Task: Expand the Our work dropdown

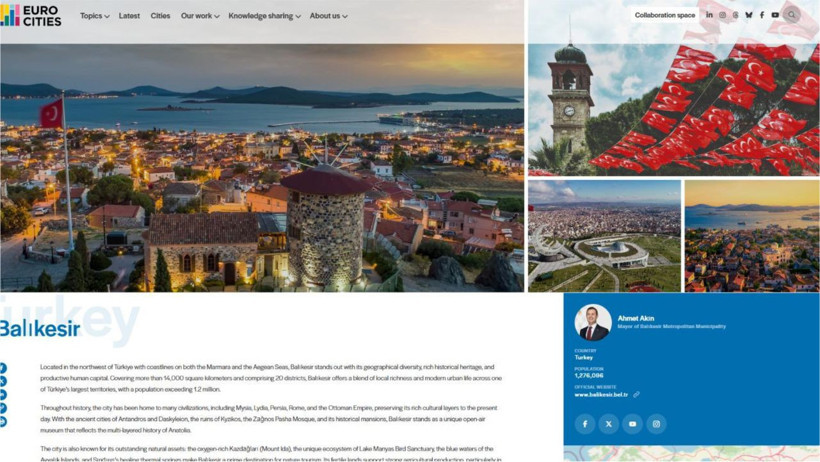Action: click(x=200, y=16)
